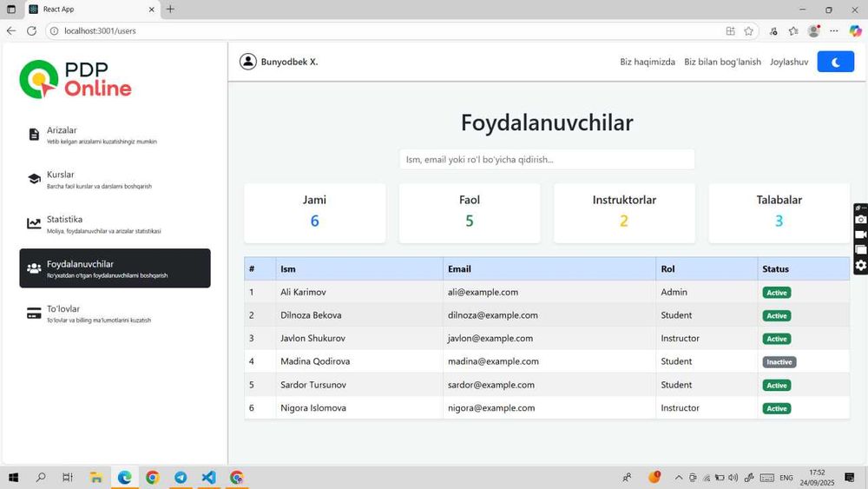Add page to favorites star icon
Viewport: 868px width, 489px height.
748,31
